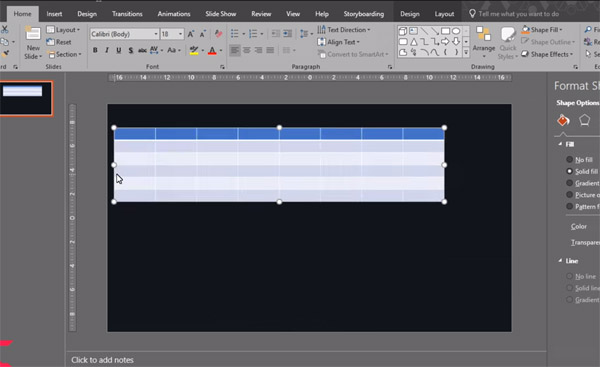600x367 pixels.
Task: Decrease font size with small A
Action: (x=203, y=34)
